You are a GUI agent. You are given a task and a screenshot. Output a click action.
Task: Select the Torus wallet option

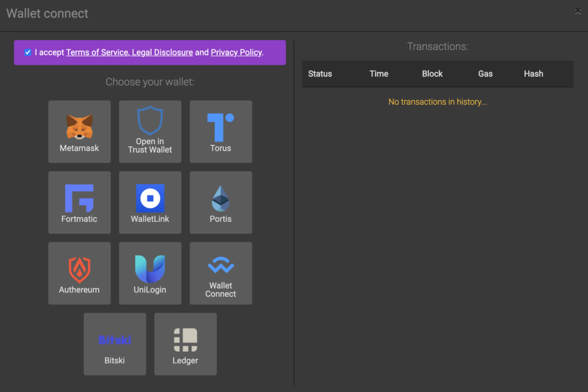point(220,132)
